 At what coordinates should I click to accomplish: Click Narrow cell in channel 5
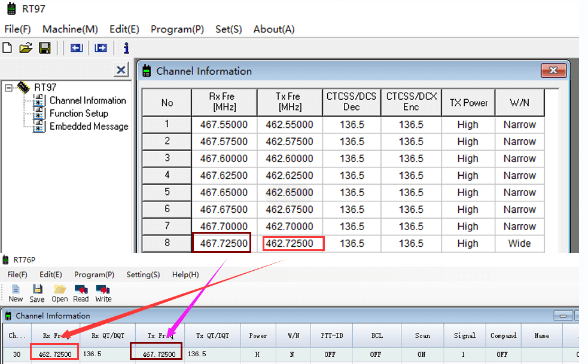519,192
